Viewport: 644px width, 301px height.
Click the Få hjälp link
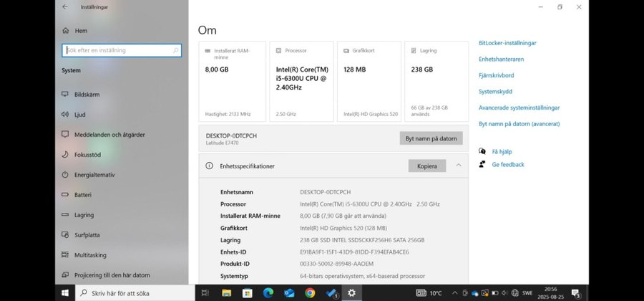tap(502, 152)
